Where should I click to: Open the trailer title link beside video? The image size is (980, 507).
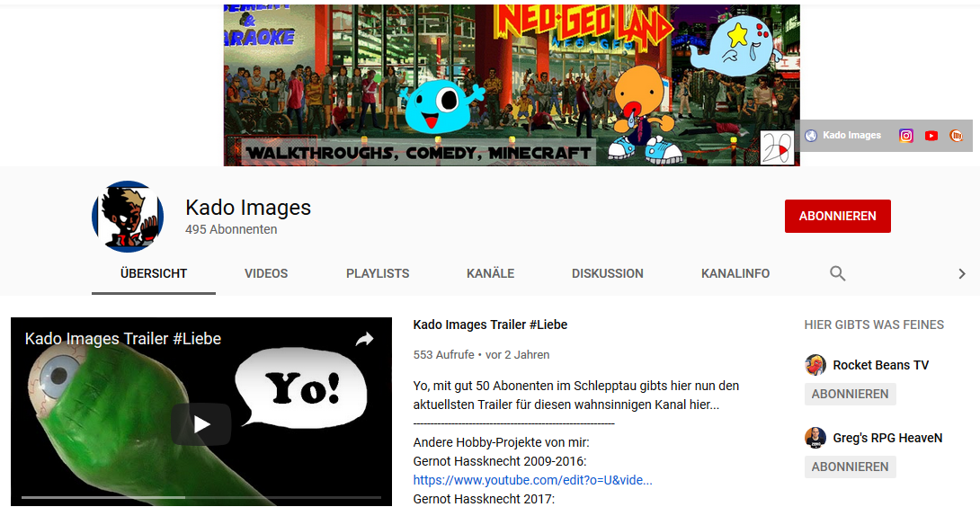490,325
